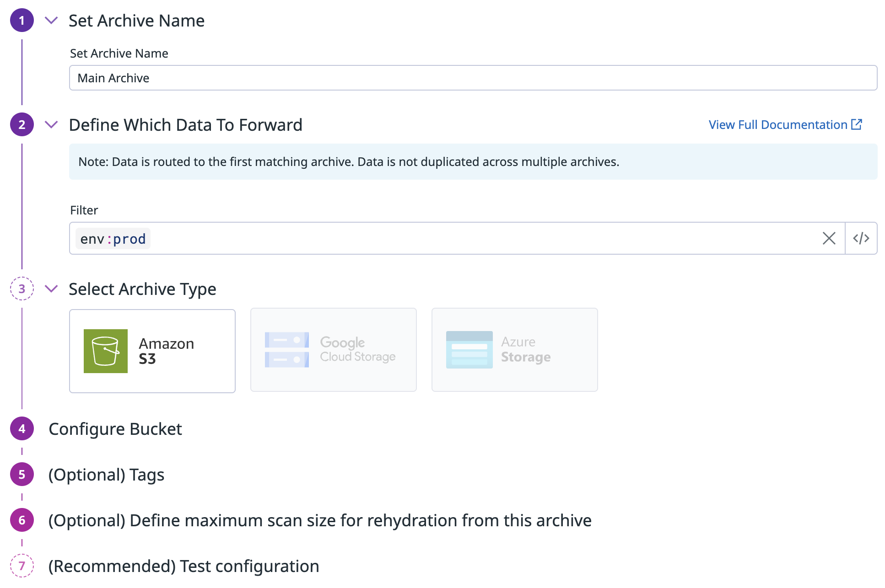Collapse Define Which Data To Forward

point(51,124)
